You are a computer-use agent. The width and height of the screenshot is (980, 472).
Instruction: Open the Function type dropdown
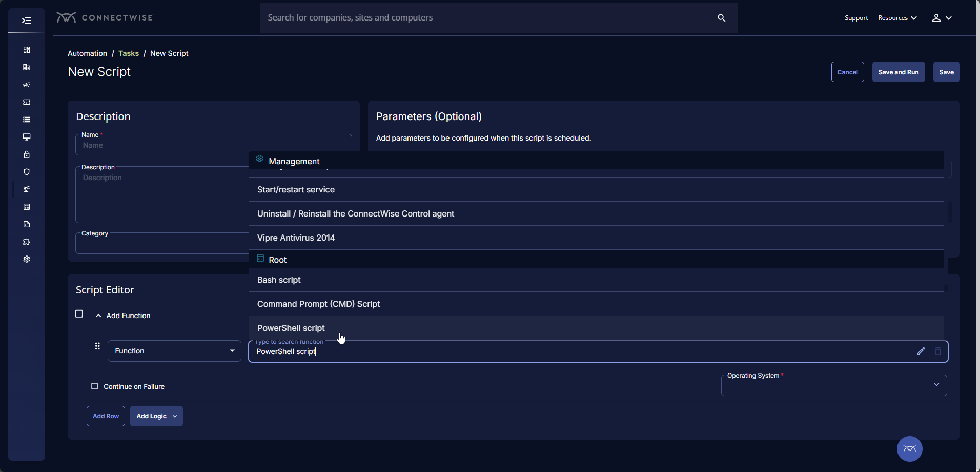click(x=174, y=351)
